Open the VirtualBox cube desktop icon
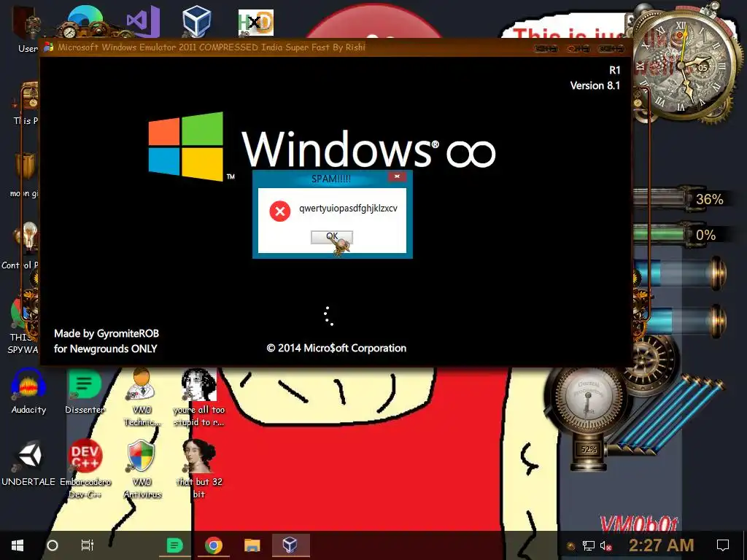 (x=196, y=21)
